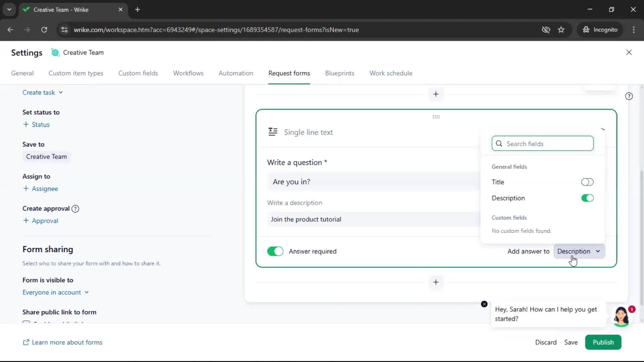
Task: Click the tracking protection eye icon
Action: coord(546,29)
